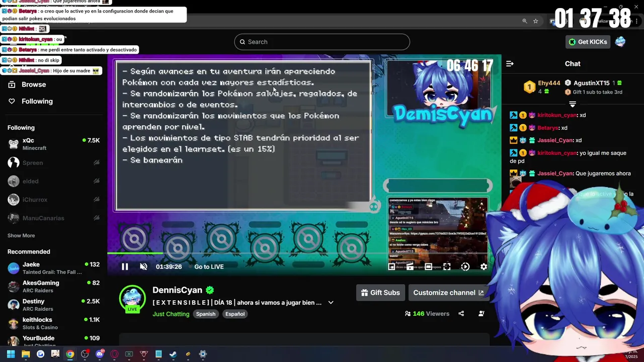The image size is (644, 362).
Task: Open stream player settings gear
Action: click(484, 266)
